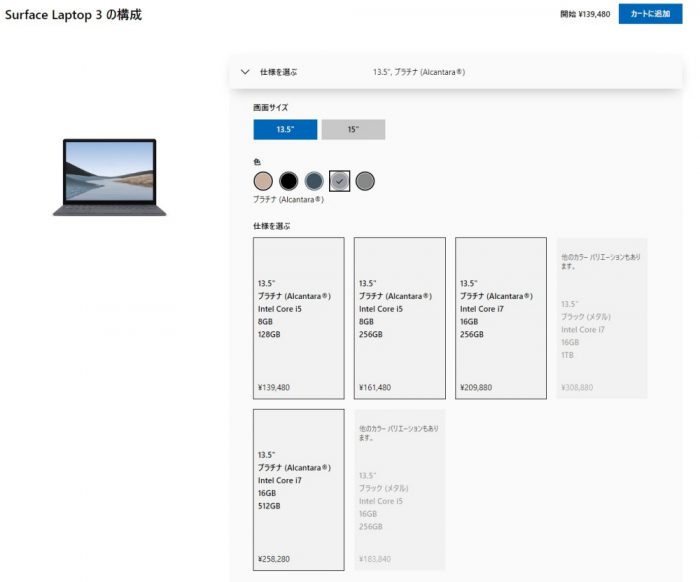Select greyed black metal Core i7 1TB card
Viewport: 700px width, 582px height.
(602, 318)
